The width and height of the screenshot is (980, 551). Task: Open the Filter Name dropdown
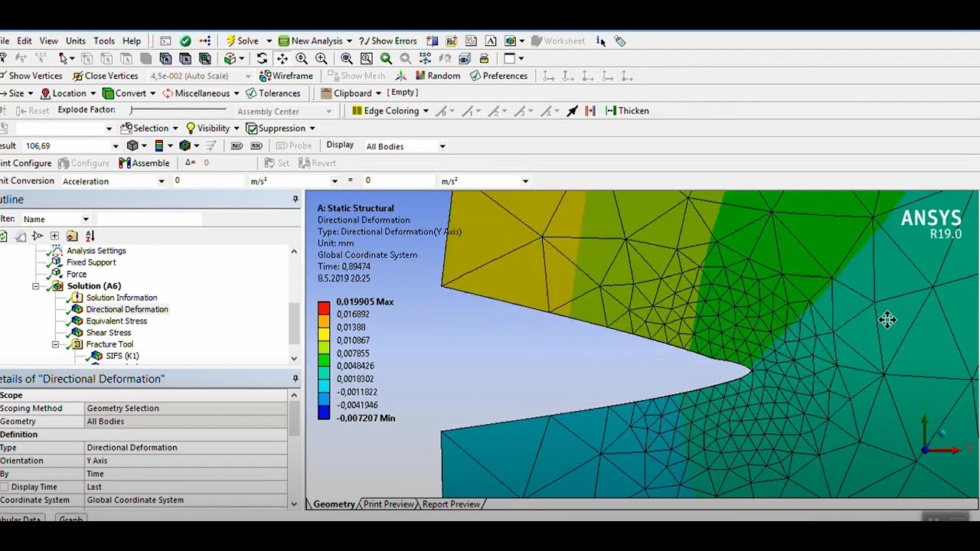pyautogui.click(x=86, y=219)
